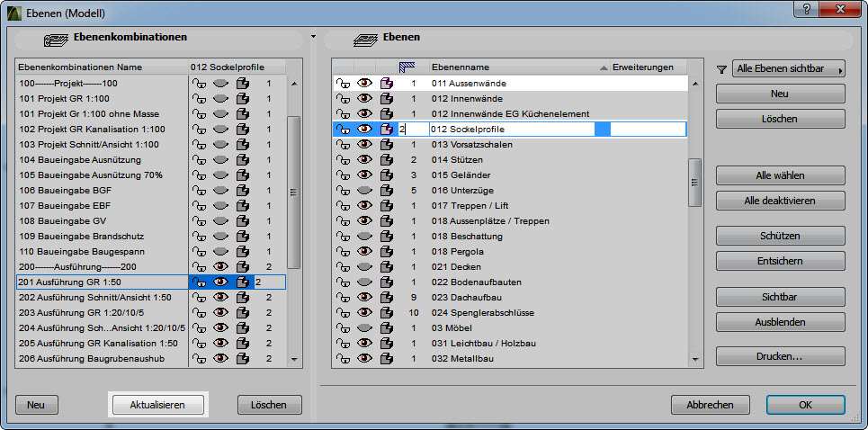Click solid icon in 206 Ausführung Baugrubenaushub row

click(243, 359)
